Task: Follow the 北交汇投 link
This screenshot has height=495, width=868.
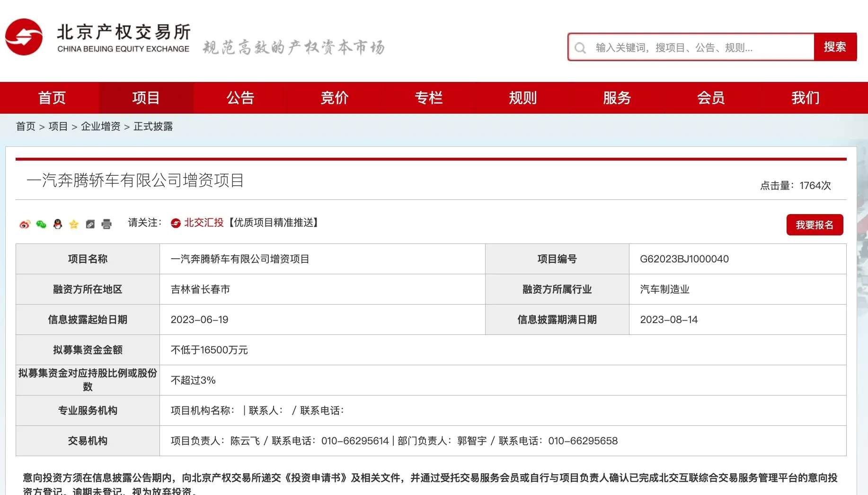Action: (x=204, y=223)
